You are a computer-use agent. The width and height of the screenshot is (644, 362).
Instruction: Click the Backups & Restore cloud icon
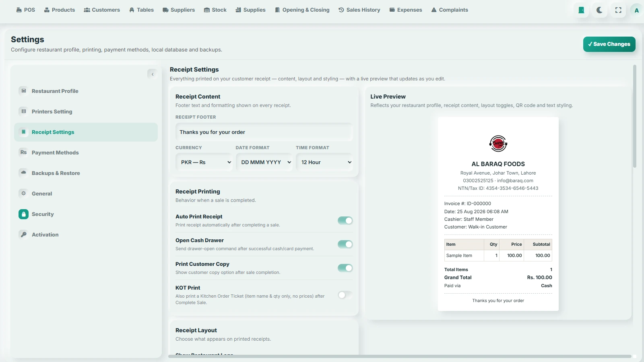pos(23,173)
